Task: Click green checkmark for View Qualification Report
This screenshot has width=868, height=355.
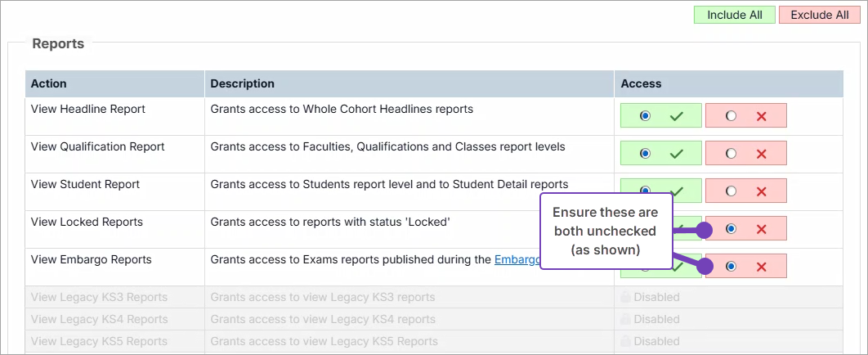Action: (x=676, y=154)
